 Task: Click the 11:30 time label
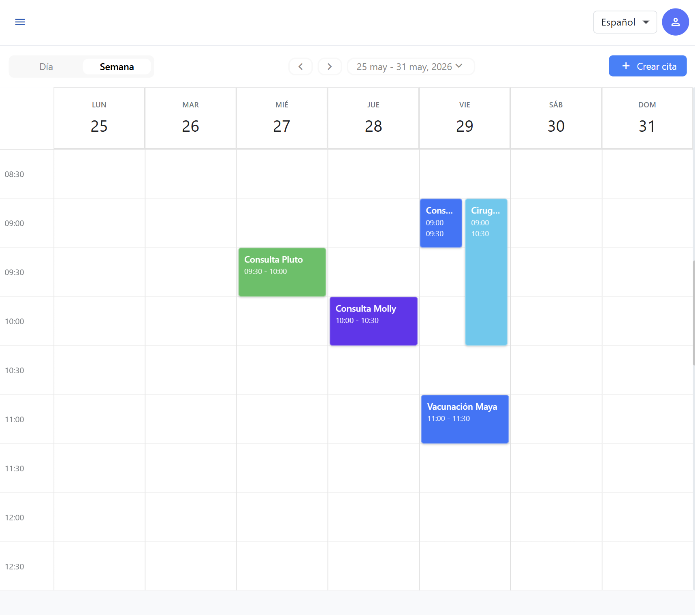pos(14,468)
